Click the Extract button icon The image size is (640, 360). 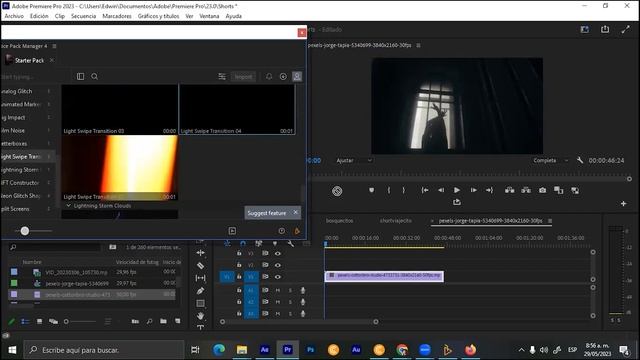(x=526, y=190)
